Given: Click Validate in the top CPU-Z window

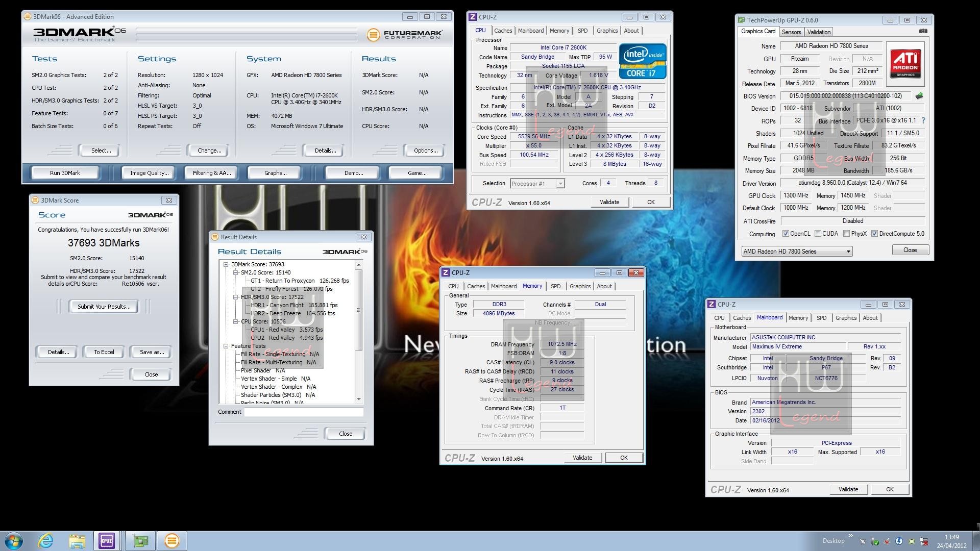Looking at the screenshot, I should (x=609, y=202).
